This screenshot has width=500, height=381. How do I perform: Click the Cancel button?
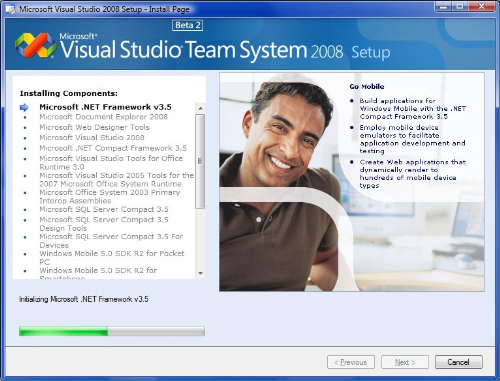click(459, 362)
